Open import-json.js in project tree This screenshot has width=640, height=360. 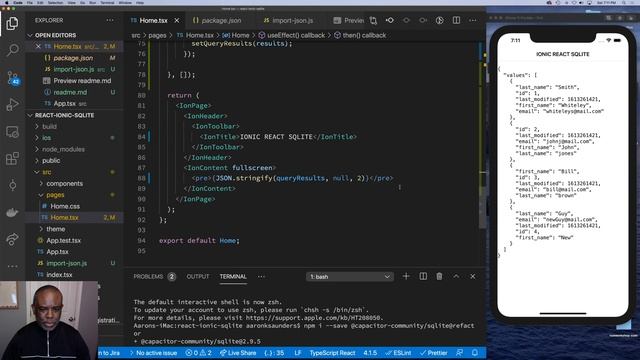(67, 263)
